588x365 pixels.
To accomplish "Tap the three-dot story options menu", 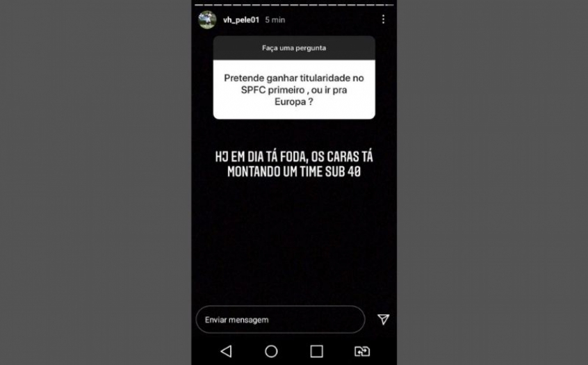I will click(383, 19).
